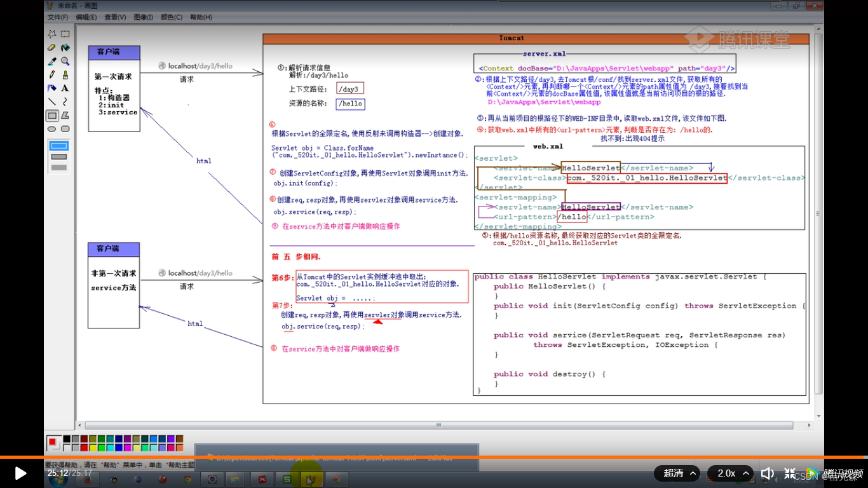Viewport: 868px width, 488px height.
Task: Select the Pick Color eyedropper tool
Action: coord(52,62)
